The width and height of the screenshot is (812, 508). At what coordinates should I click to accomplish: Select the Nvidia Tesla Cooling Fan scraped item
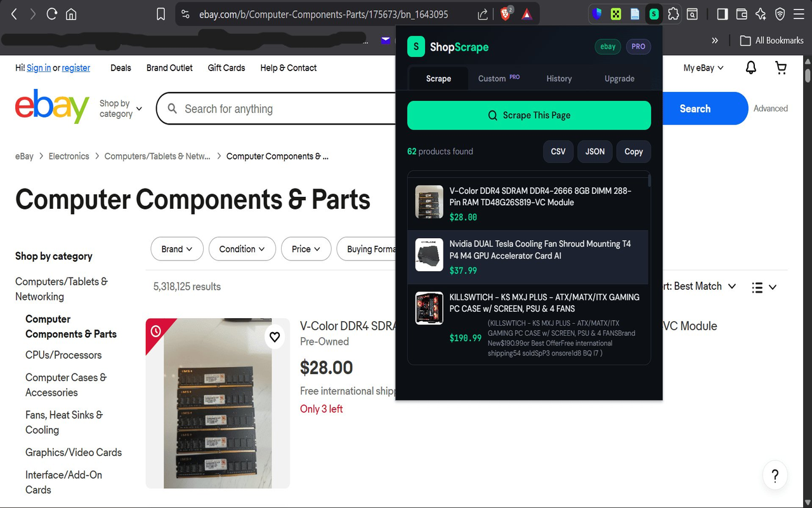[x=528, y=257]
